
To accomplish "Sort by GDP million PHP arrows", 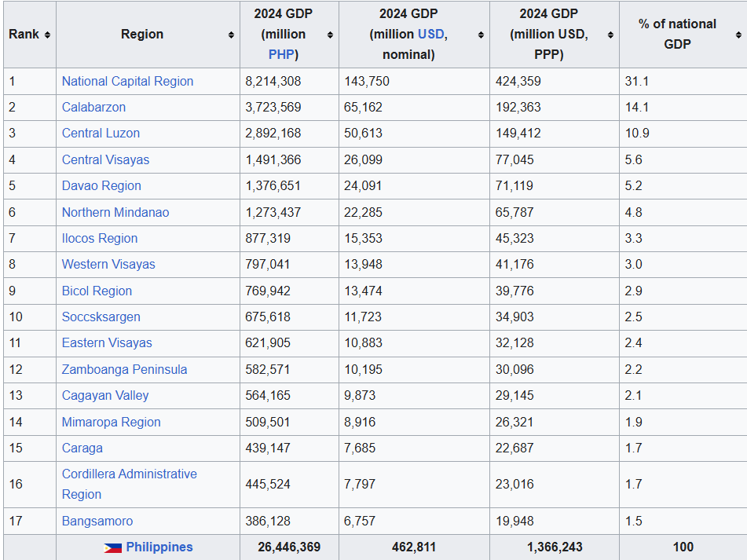I will pyautogui.click(x=330, y=35).
